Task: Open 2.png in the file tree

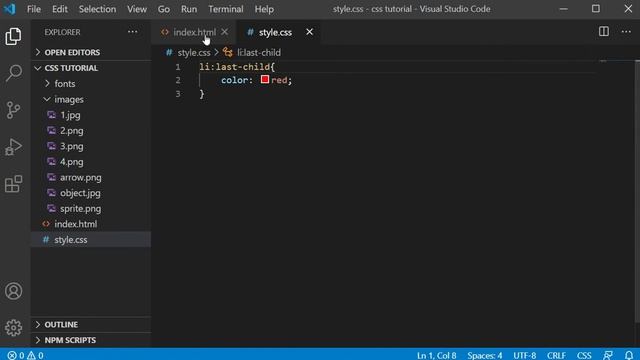Action: pos(91,131)
